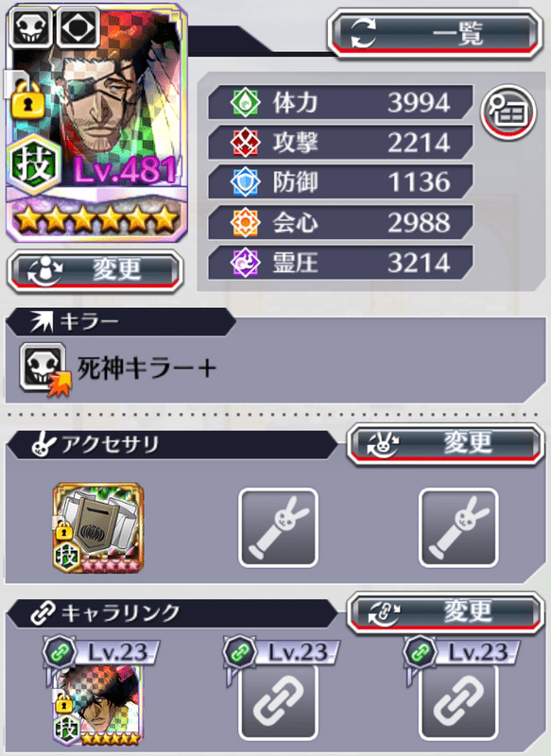Viewport: 551px width, 756px height.
Task: Select the first empty accessory slot
Action: (278, 527)
